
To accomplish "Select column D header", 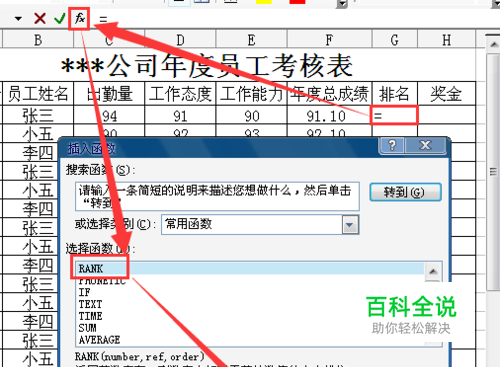I will [x=180, y=40].
